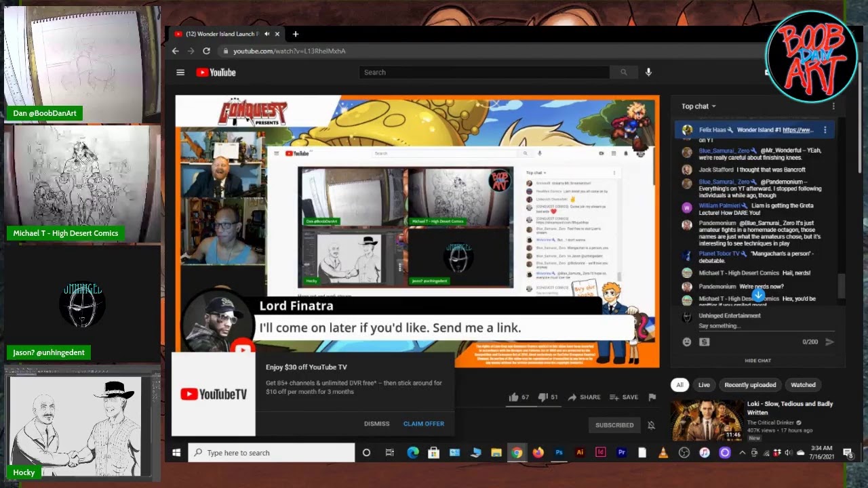Expand the Top chat dropdown
868x488 pixels.
(698, 106)
